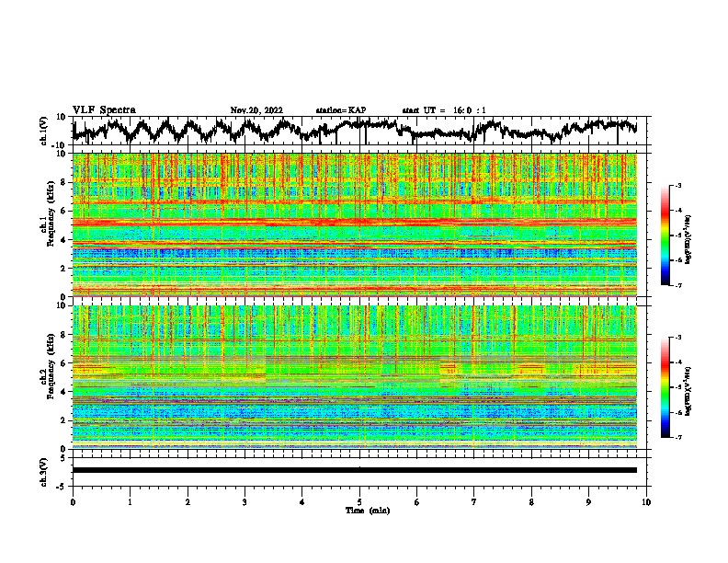Click the ch.2 PSD color scale bar
This screenshot has width=728, height=563.
665,387
